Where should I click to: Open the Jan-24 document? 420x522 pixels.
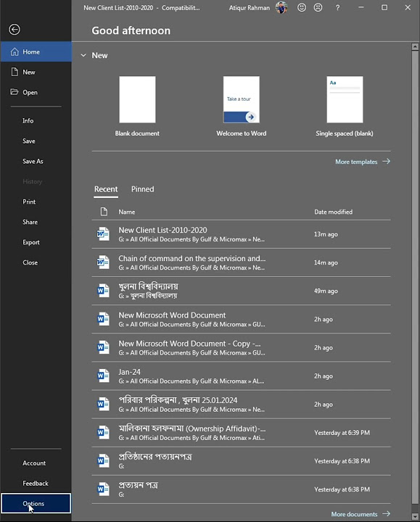(241, 376)
